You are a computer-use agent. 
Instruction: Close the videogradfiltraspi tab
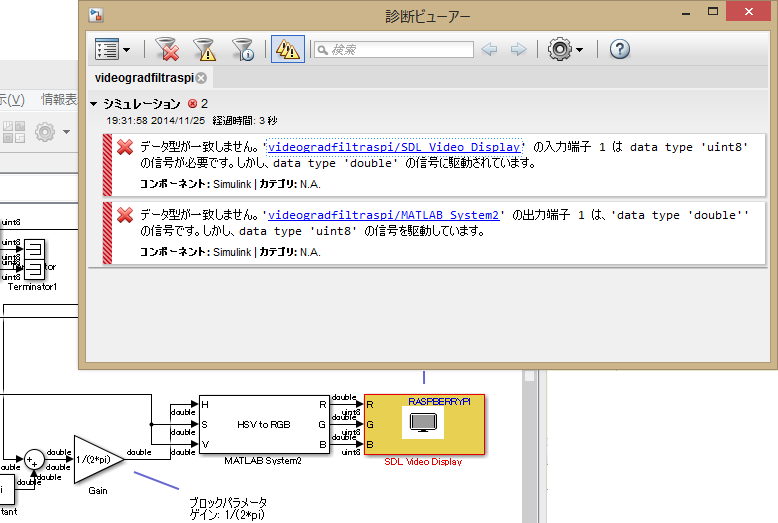(x=201, y=78)
